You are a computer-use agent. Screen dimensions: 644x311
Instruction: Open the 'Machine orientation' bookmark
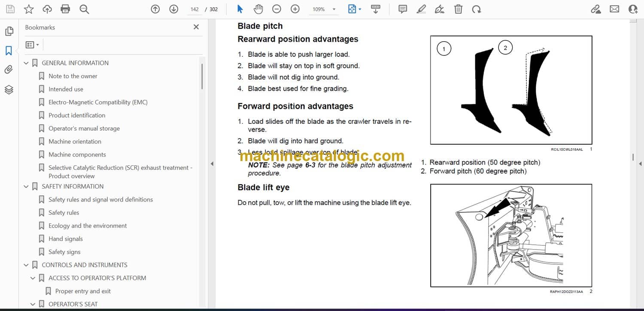click(75, 141)
